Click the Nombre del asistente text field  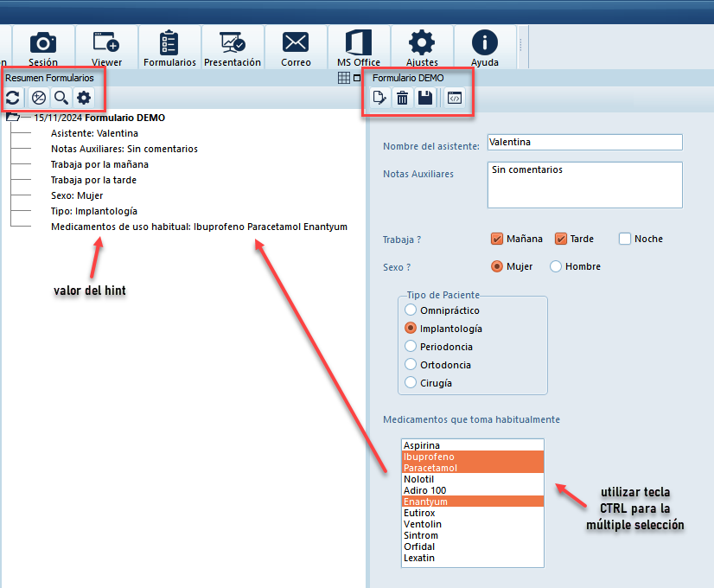583,142
